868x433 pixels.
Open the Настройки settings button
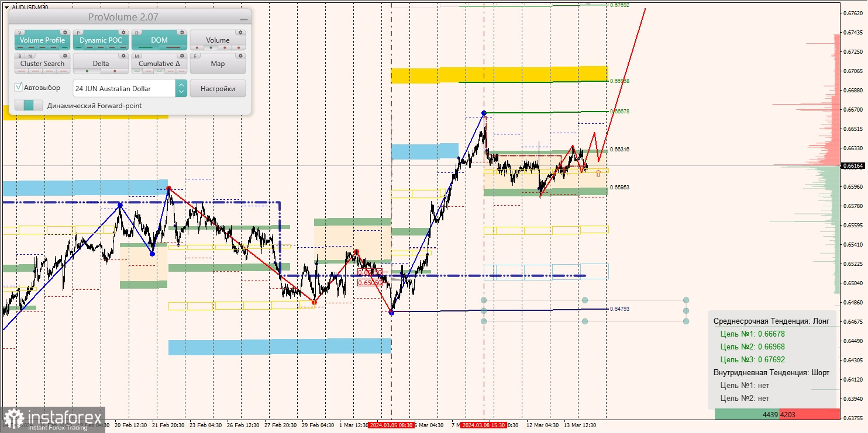[218, 88]
